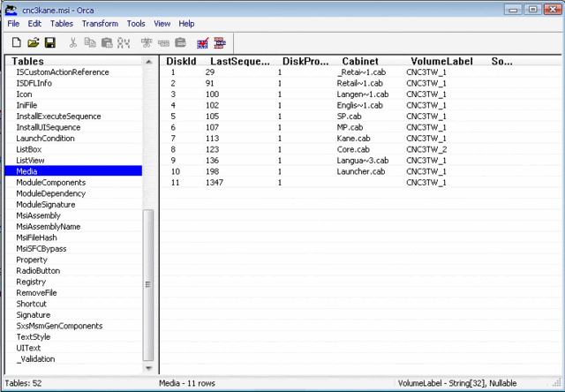Screen dimensions: 565x392
Task: Select the Property table
Action: (x=32, y=260)
